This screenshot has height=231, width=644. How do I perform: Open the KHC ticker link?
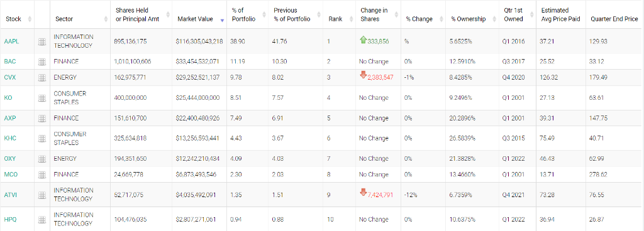point(10,139)
